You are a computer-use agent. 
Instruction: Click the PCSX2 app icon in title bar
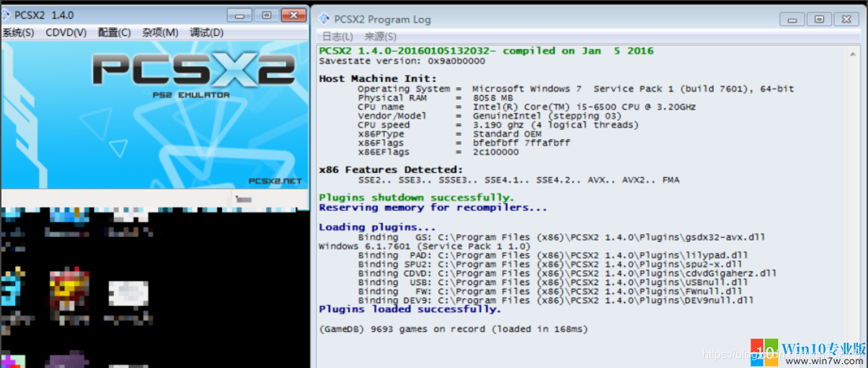(6, 15)
